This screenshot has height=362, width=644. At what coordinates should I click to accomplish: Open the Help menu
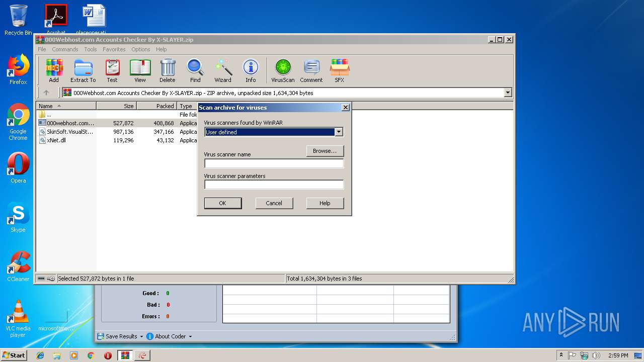[x=161, y=49]
